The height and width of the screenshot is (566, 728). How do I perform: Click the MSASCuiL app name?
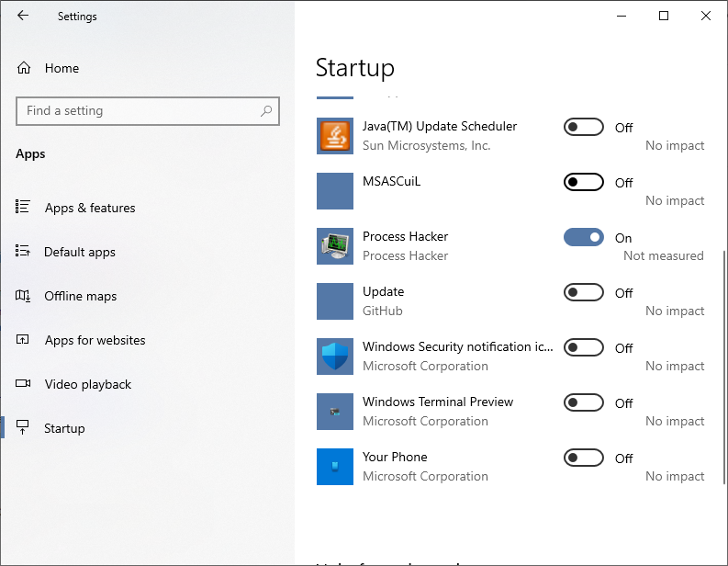tap(391, 181)
